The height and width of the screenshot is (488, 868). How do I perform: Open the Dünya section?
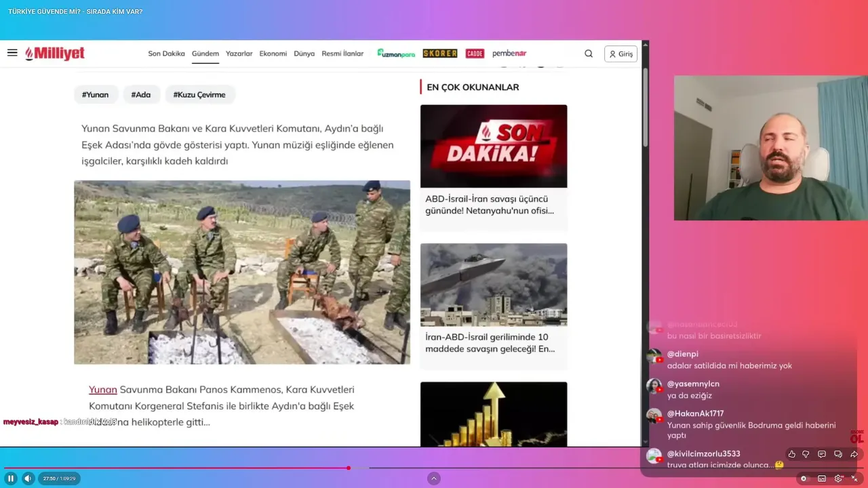point(304,54)
